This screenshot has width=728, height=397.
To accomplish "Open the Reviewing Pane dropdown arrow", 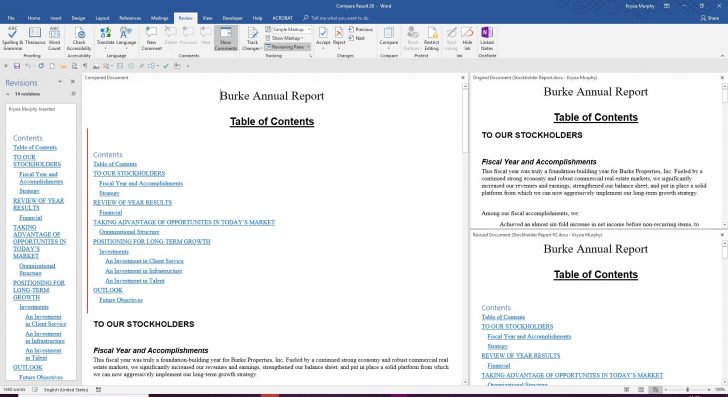I will tap(308, 47).
